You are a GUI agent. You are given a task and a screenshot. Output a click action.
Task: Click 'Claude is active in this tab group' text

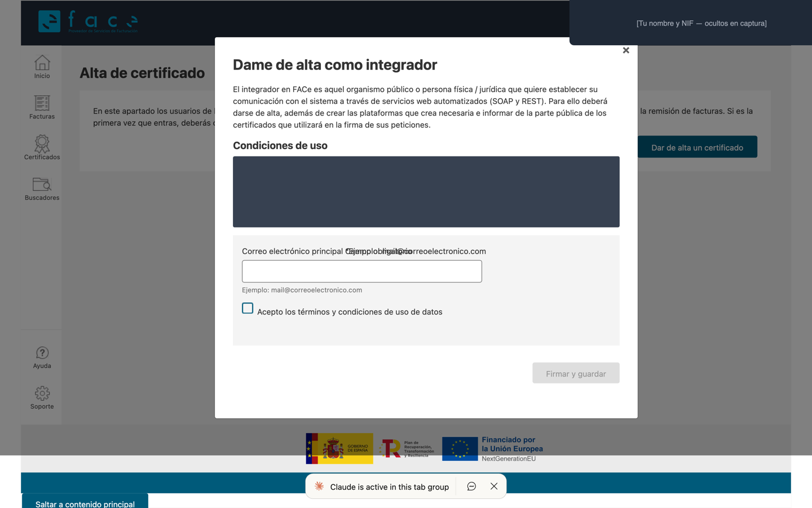(x=390, y=487)
